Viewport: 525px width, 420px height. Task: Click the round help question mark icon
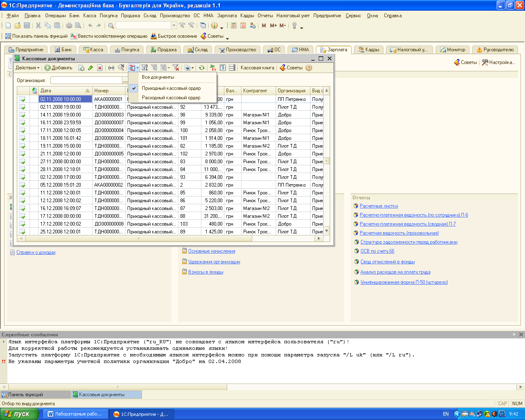tap(309, 68)
